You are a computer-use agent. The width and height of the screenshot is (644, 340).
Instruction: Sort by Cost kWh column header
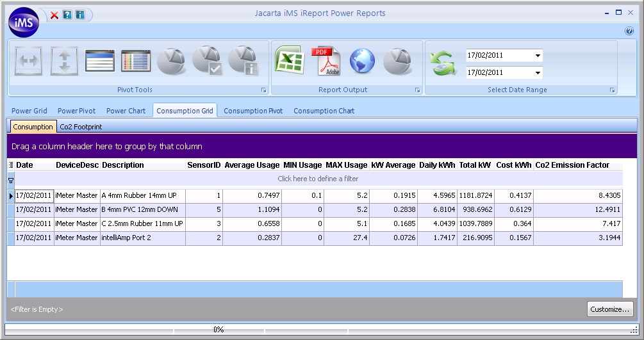tap(514, 165)
